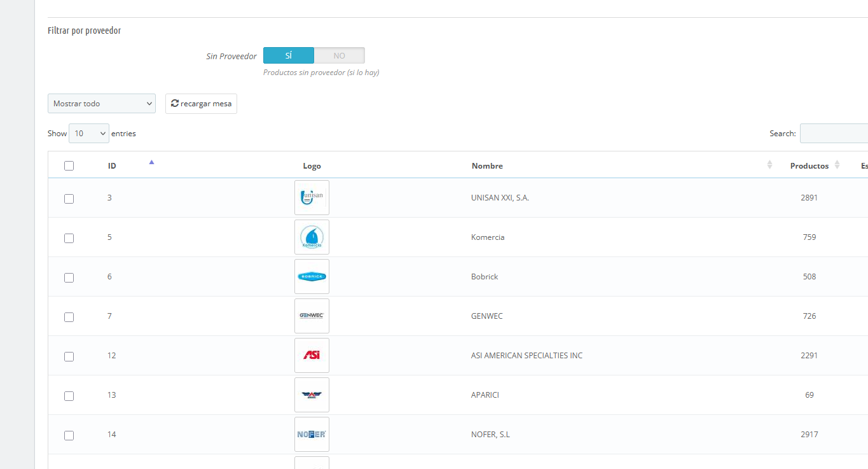Click the Nombre column header

487,166
